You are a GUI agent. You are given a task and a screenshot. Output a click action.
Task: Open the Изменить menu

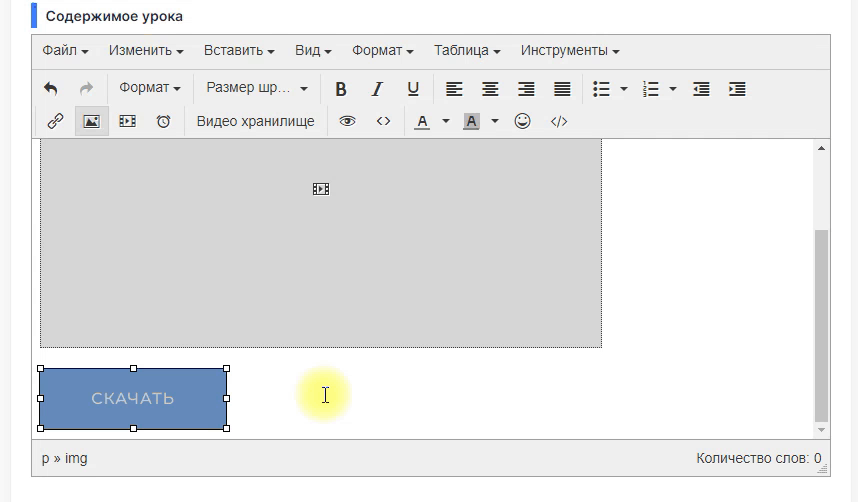146,50
